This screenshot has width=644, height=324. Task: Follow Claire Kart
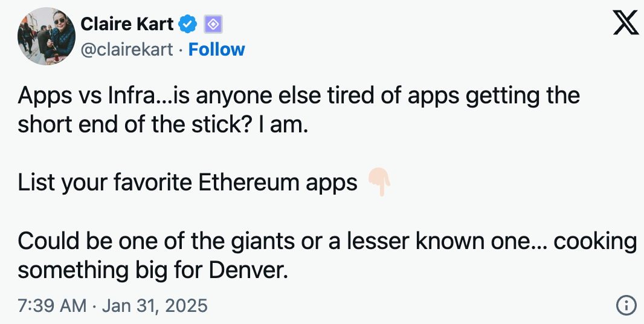[x=217, y=50]
